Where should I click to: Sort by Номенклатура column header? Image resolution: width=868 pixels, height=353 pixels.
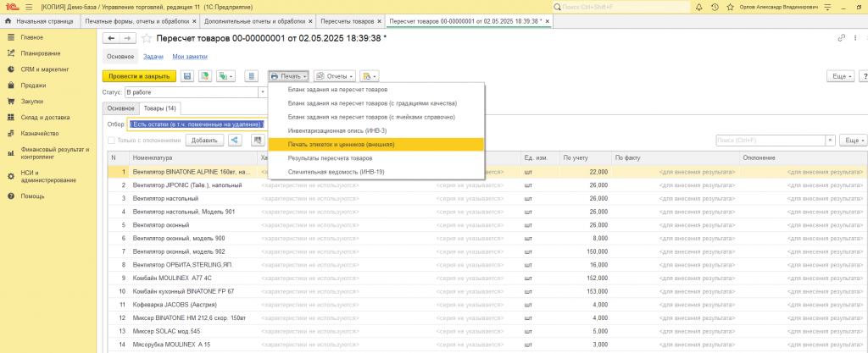click(x=194, y=158)
